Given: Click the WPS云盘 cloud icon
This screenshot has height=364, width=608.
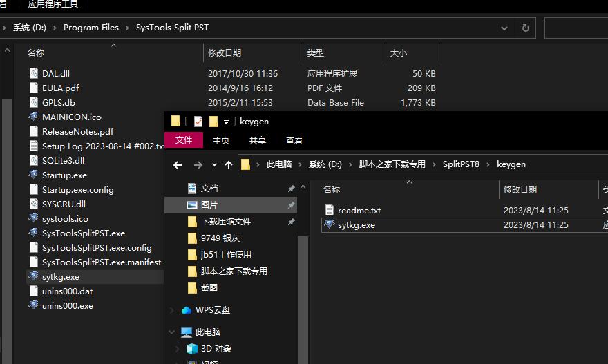Looking at the screenshot, I should pos(187,310).
